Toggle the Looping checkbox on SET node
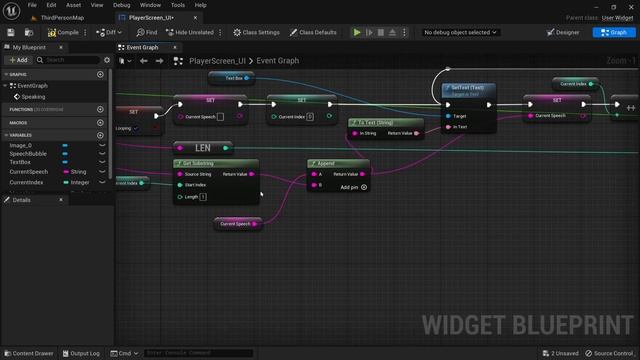Viewport: 640px width, 360px height. click(136, 129)
